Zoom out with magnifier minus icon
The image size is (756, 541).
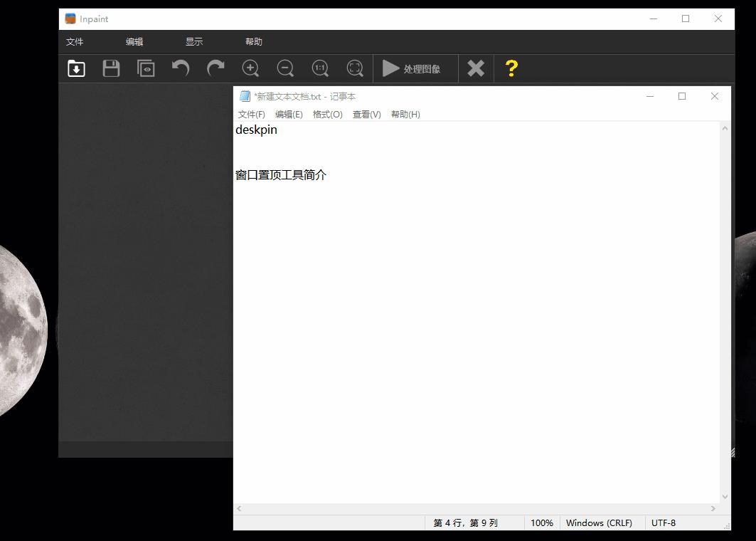[x=285, y=68]
